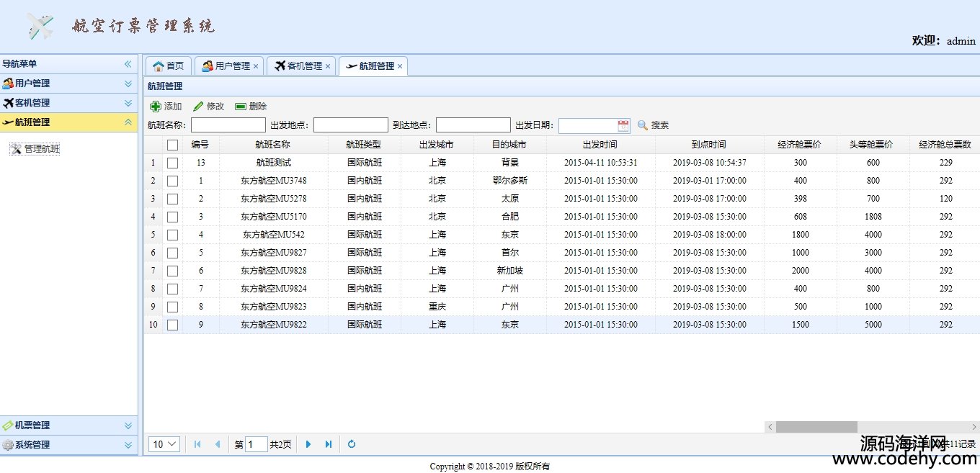Image resolution: width=980 pixels, height=473 pixels.
Task: Click the horizontal scrollbar thumb of the table
Action: pos(816,427)
